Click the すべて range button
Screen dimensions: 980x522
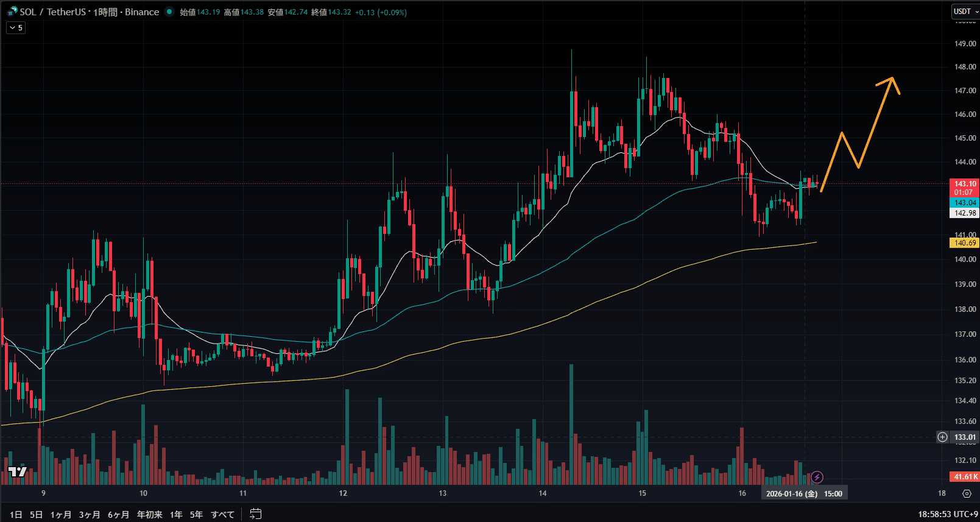tap(223, 515)
